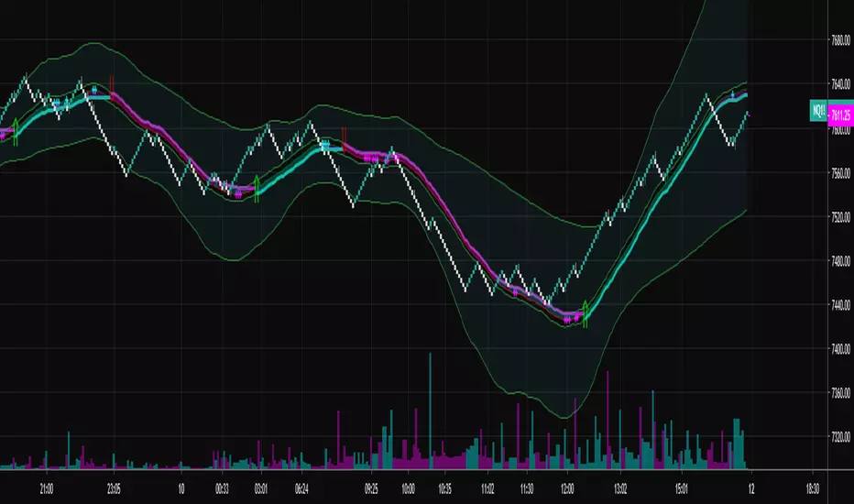Click the 03:01 time axis label
Image resolution: width=854 pixels, height=504 pixels.
[261, 488]
